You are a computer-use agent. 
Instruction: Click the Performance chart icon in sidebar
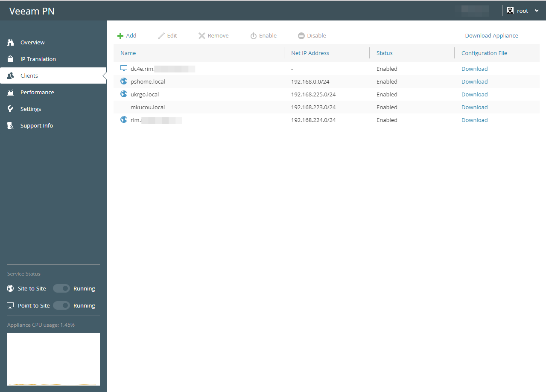(x=11, y=92)
